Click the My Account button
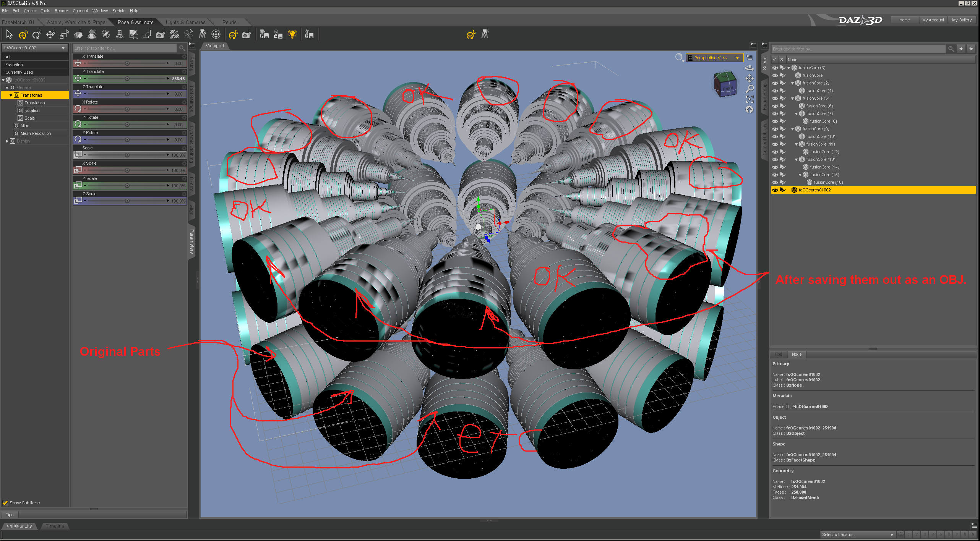The height and width of the screenshot is (541, 980). [x=933, y=20]
